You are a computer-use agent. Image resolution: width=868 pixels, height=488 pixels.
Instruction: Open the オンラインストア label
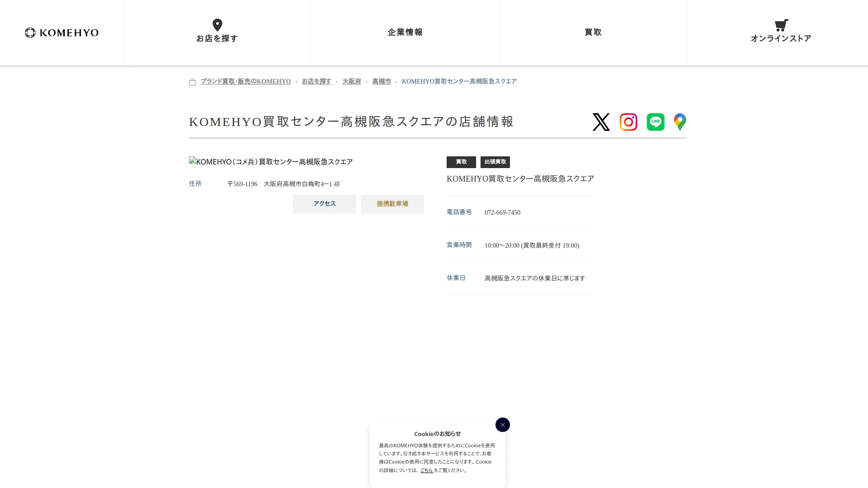781,39
